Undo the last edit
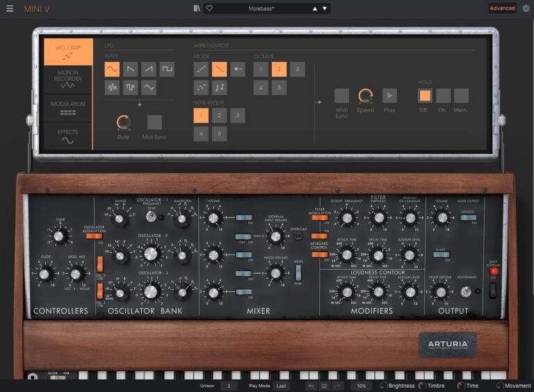 (311, 386)
